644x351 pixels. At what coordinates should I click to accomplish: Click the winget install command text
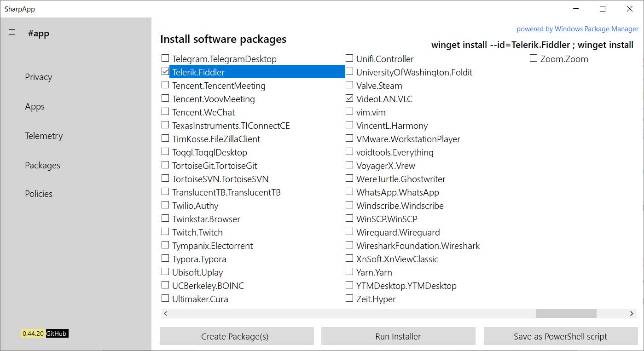tap(532, 45)
